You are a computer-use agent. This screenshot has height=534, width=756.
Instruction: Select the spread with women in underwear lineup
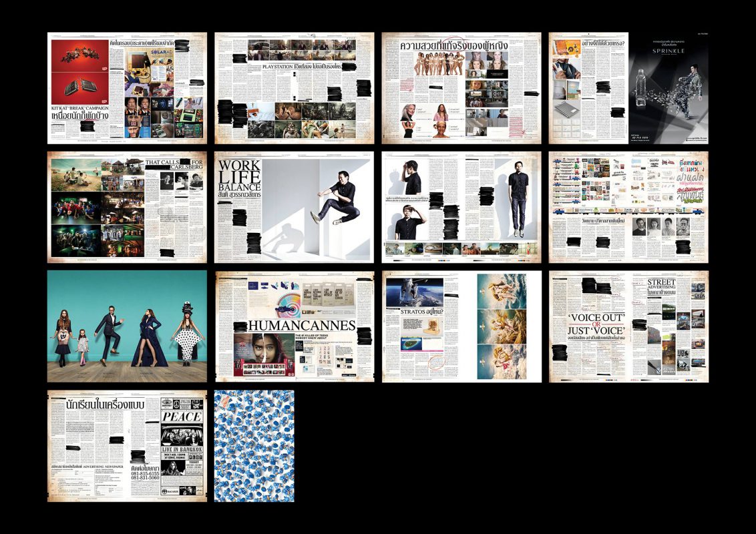point(461,88)
